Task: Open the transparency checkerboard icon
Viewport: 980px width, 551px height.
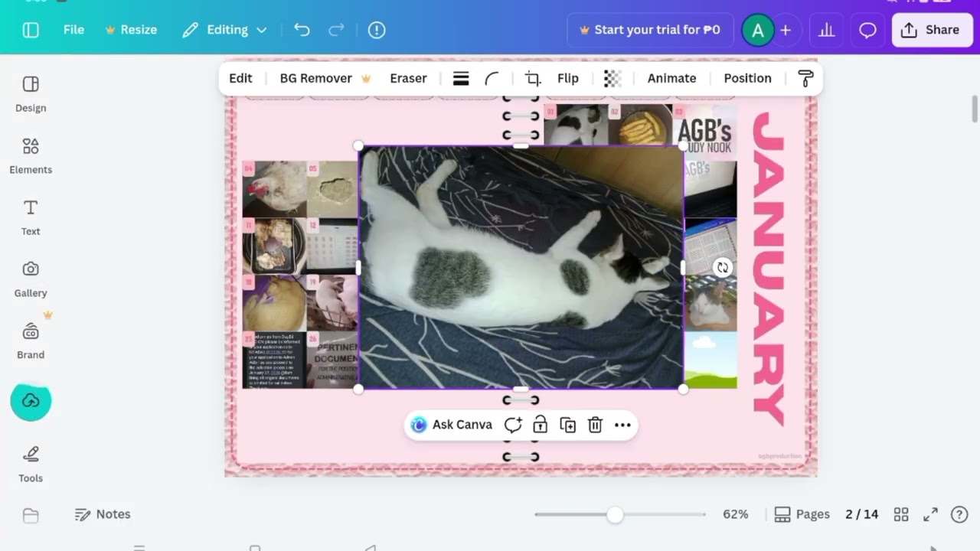Action: pyautogui.click(x=612, y=78)
